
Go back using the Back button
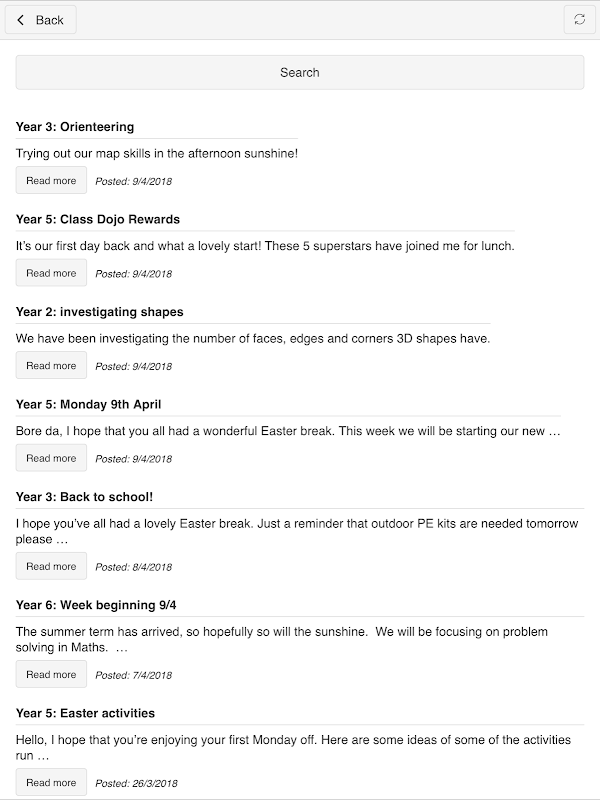(41, 20)
